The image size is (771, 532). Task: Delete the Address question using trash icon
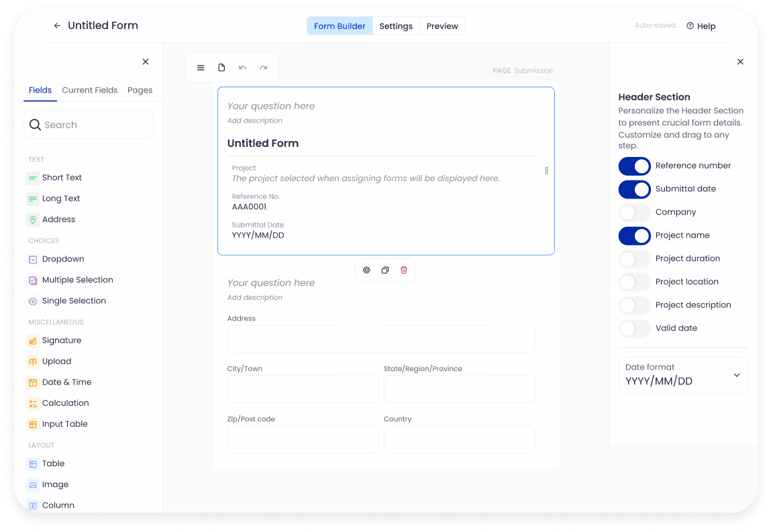click(403, 270)
